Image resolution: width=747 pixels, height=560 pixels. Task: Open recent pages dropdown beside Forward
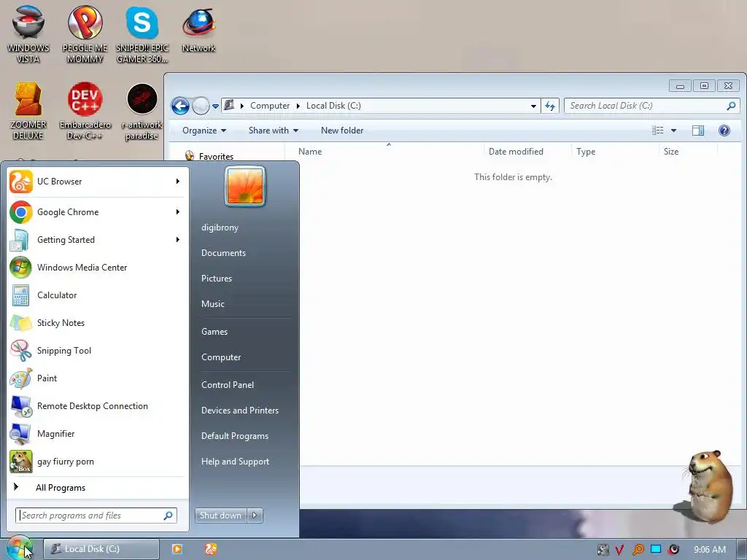click(x=215, y=106)
